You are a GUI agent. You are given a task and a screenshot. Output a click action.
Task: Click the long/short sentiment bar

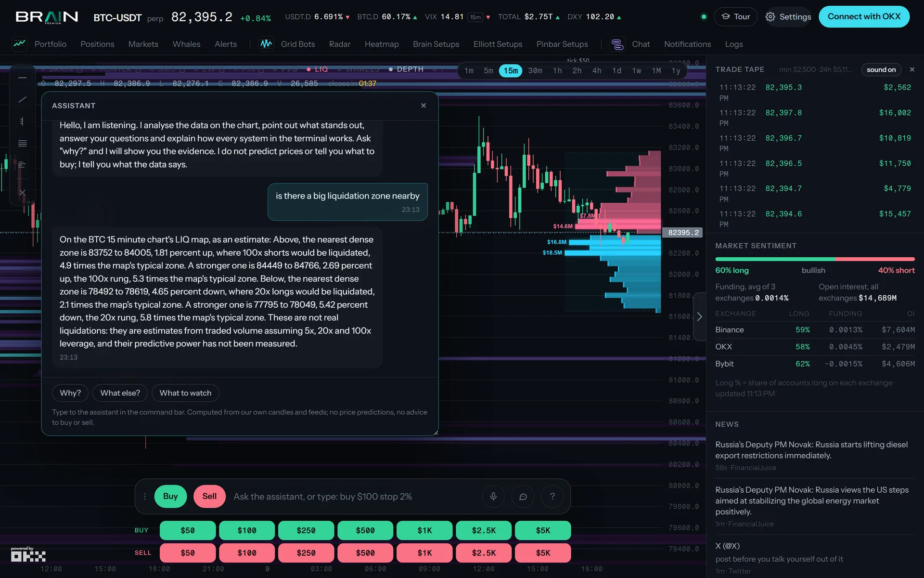815,259
